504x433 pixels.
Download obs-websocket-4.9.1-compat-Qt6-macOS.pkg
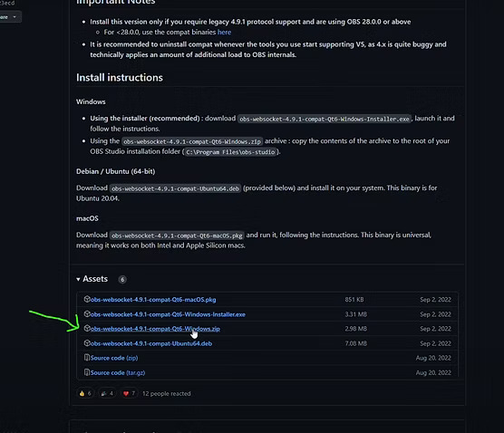153,300
